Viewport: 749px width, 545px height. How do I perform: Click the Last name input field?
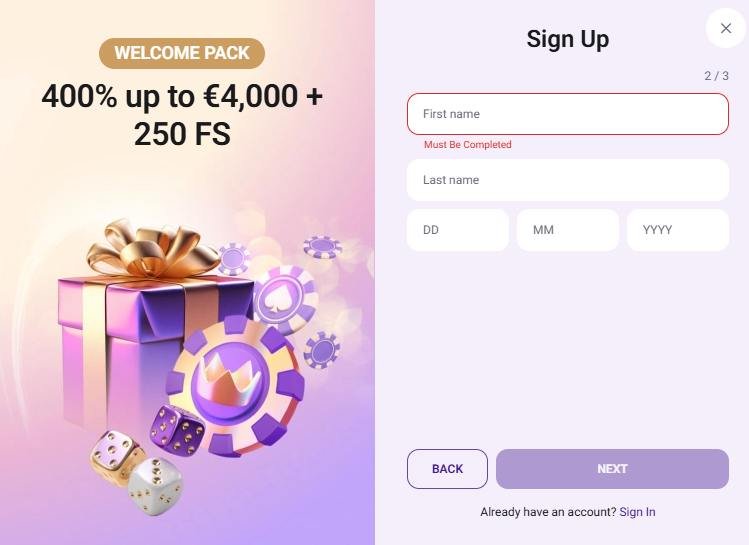(x=567, y=180)
